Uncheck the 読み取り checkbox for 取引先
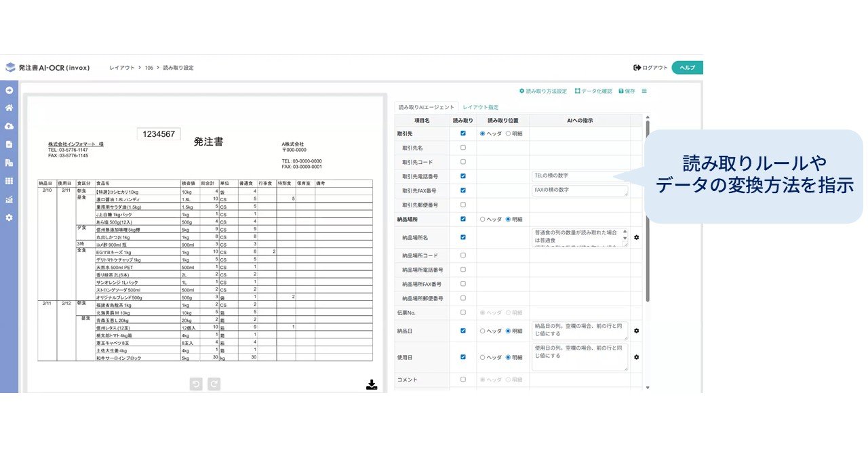Screen dimensions: 868x454 click(x=462, y=133)
